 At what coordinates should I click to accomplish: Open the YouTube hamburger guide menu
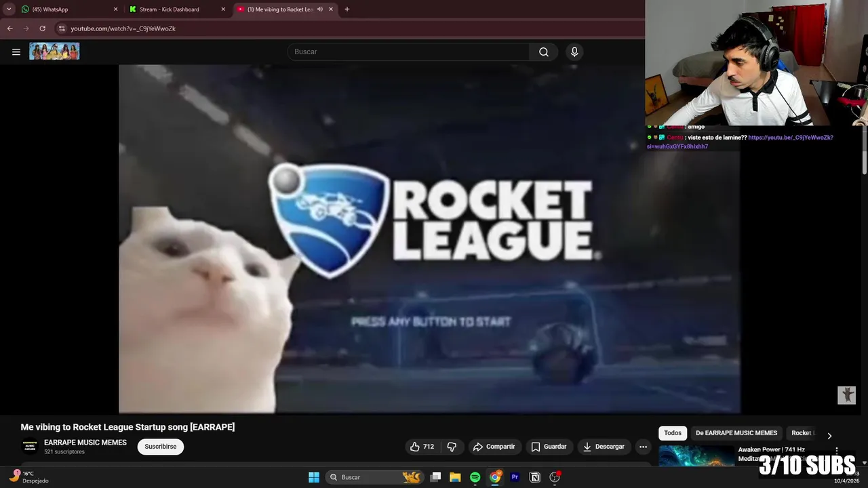click(16, 52)
